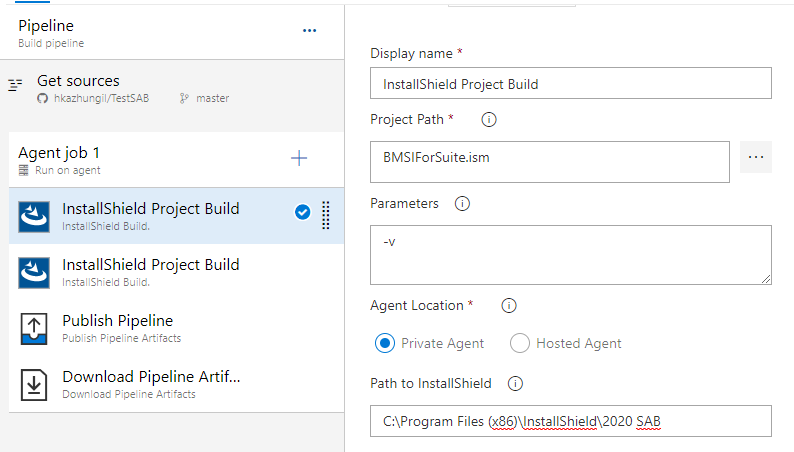This screenshot has width=794, height=452.
Task: Show info for Path to InstallShield
Action: coord(515,384)
